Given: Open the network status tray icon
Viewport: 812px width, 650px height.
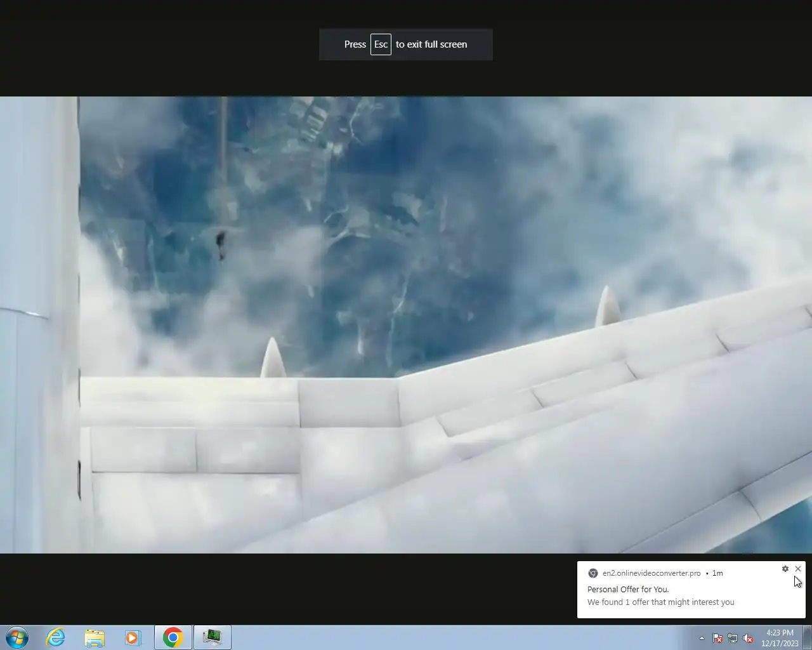Looking at the screenshot, I should tap(733, 639).
